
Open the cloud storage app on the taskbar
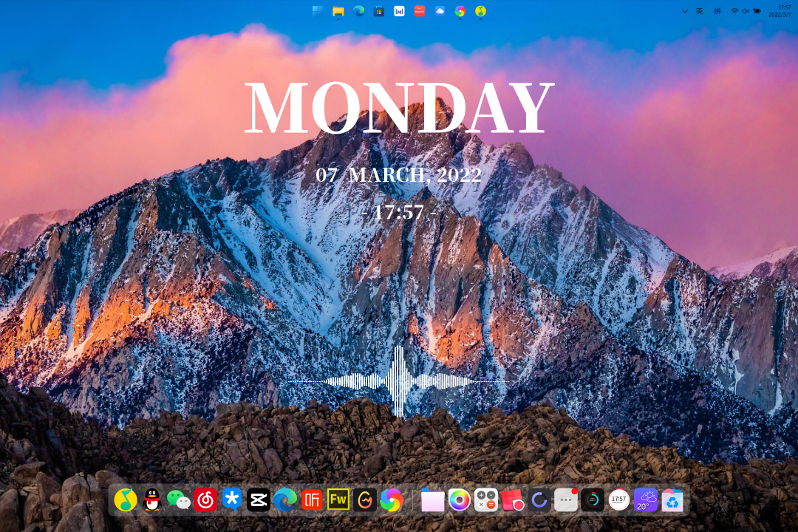[439, 10]
